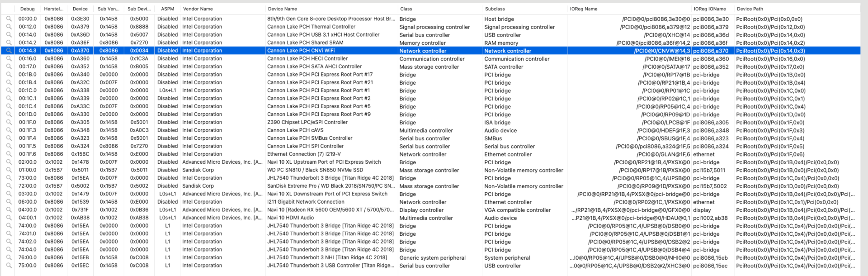Click the Subclass column header

[x=495, y=9]
